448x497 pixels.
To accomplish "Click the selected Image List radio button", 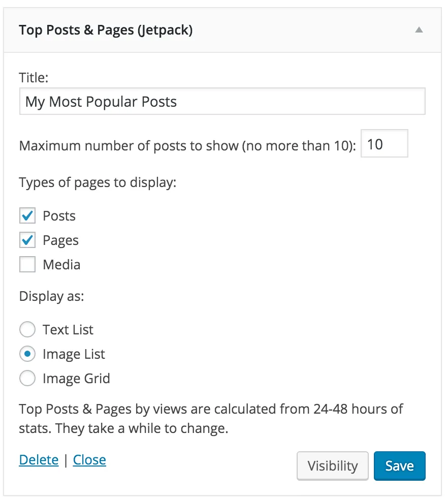I will [x=27, y=354].
